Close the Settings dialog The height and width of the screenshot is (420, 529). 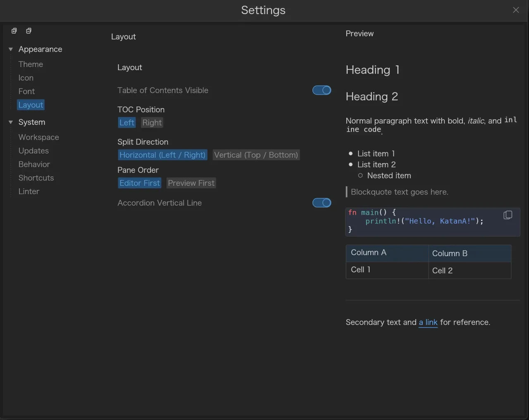coord(516,10)
